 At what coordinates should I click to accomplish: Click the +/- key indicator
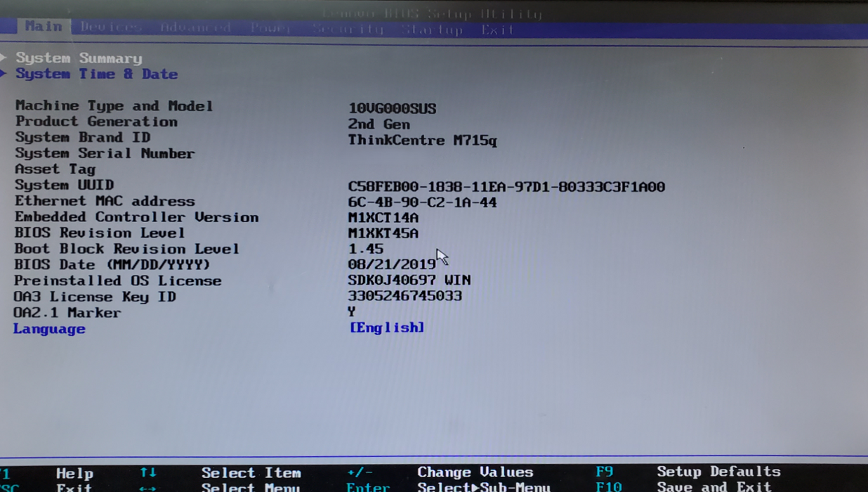coord(360,472)
